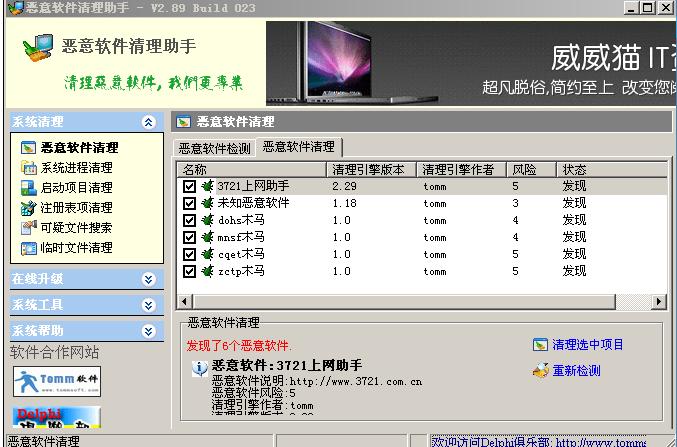The image size is (677, 447).
Task: Switch to the 恶意软件检测 tab
Action: point(215,149)
